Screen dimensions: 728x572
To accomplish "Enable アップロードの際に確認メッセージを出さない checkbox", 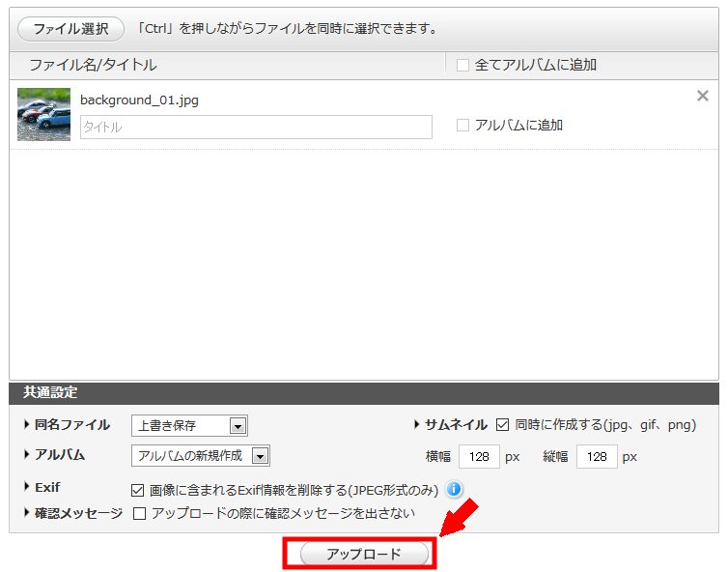I will pyautogui.click(x=139, y=513).
